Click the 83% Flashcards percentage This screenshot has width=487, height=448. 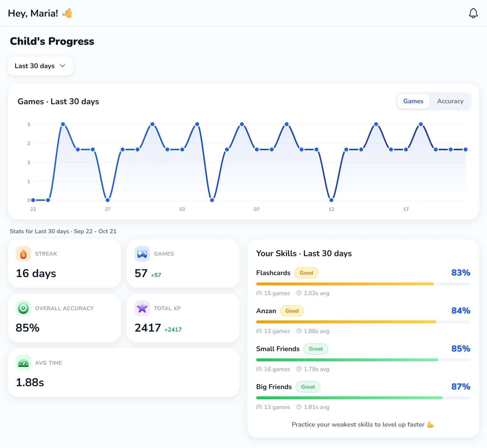pos(461,273)
